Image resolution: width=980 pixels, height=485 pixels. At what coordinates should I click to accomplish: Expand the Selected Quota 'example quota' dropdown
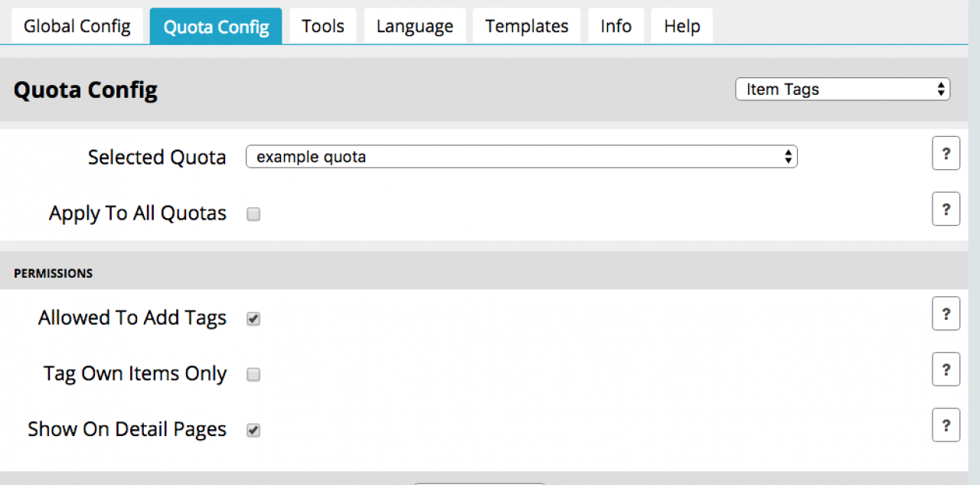point(521,157)
